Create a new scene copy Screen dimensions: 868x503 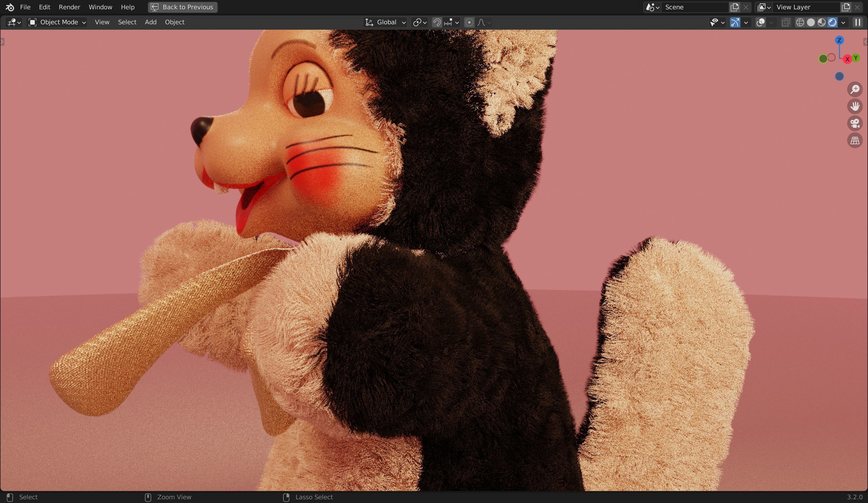tap(735, 7)
